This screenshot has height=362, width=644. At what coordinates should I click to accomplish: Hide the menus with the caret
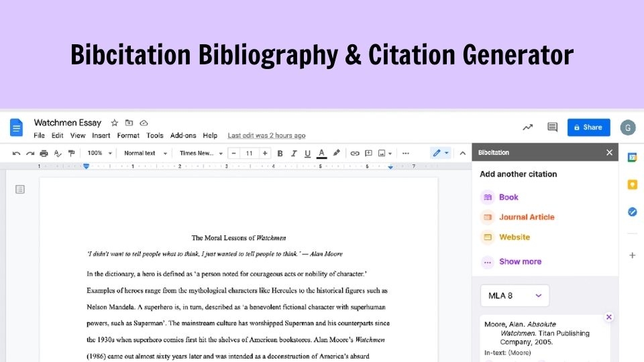462,153
